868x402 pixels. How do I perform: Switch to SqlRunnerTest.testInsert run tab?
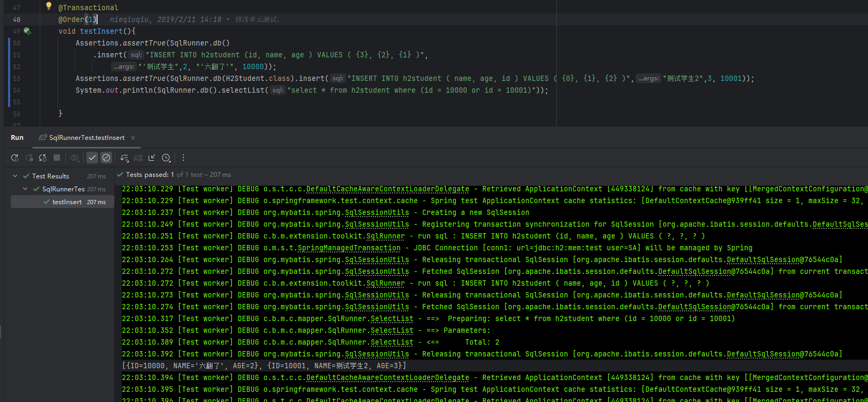86,138
